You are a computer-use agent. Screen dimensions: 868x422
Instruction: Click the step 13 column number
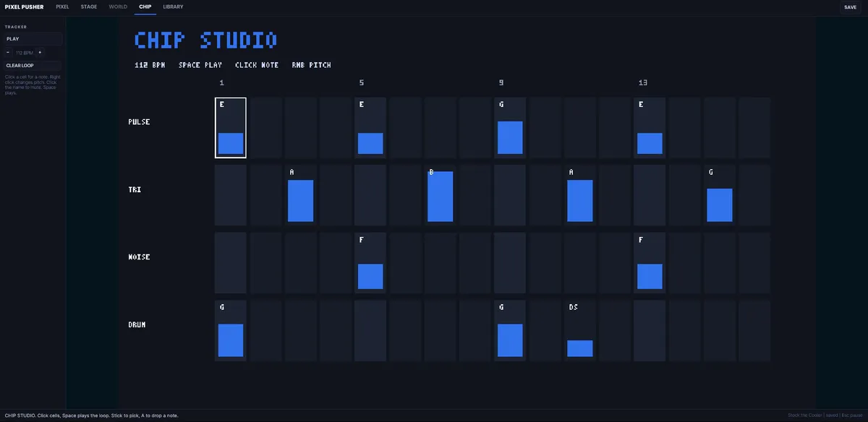(x=643, y=82)
